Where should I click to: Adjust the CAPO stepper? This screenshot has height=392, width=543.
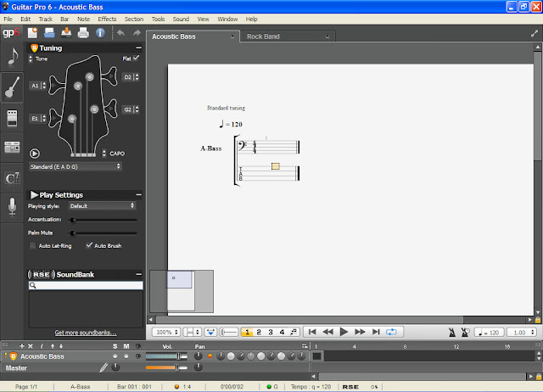104,153
